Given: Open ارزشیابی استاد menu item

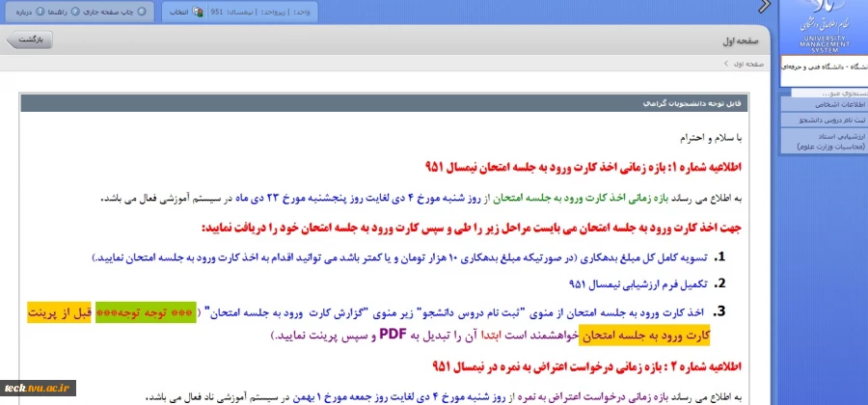Looking at the screenshot, I should 824,141.
